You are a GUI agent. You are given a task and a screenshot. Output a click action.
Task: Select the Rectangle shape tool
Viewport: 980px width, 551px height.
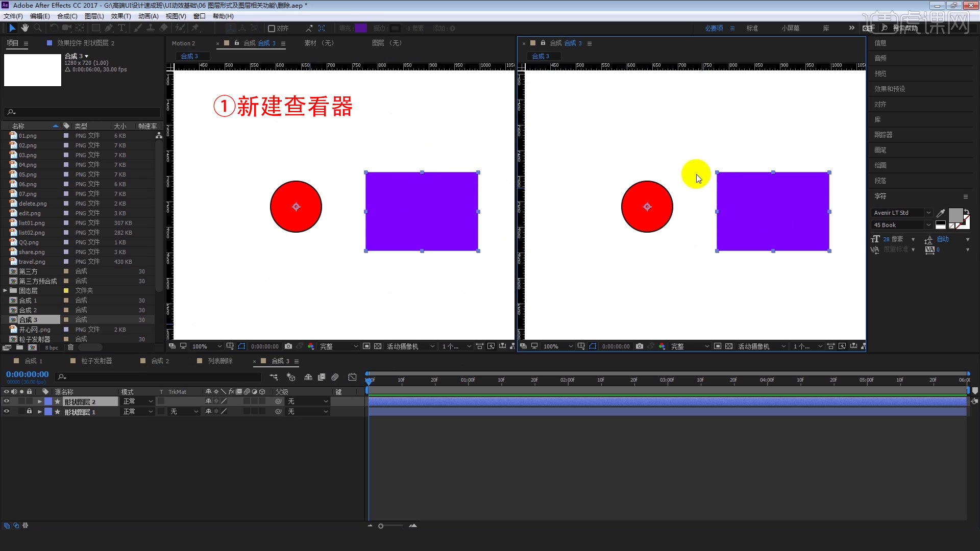click(x=95, y=28)
